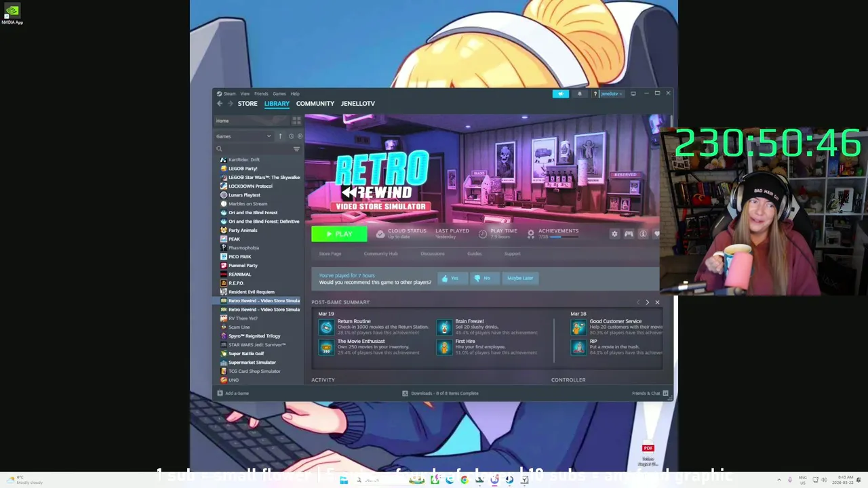
Task: Click the Cloud Status icon
Action: coord(380,234)
